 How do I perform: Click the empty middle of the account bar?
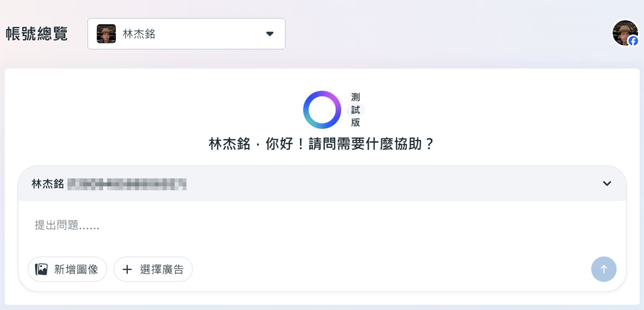pos(392,184)
